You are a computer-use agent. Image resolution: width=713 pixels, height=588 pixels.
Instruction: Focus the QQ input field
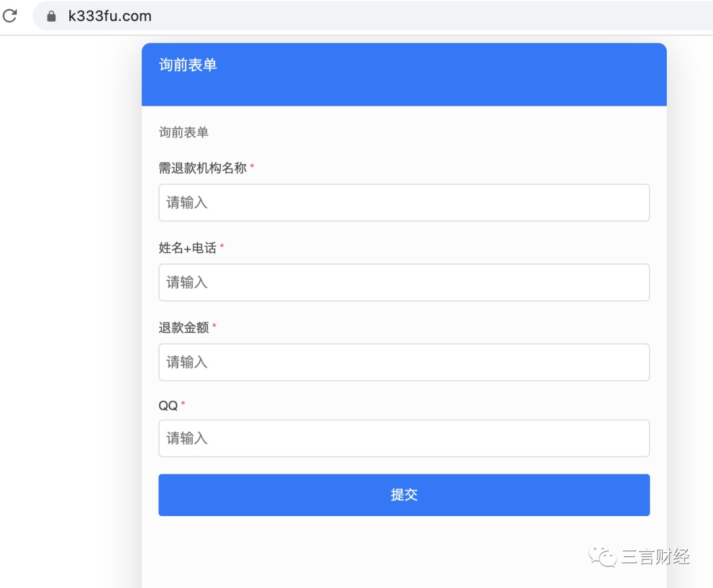(404, 438)
